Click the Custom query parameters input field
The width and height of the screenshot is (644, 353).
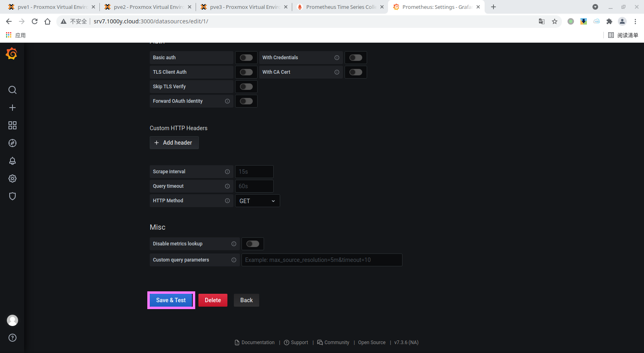[322, 260]
